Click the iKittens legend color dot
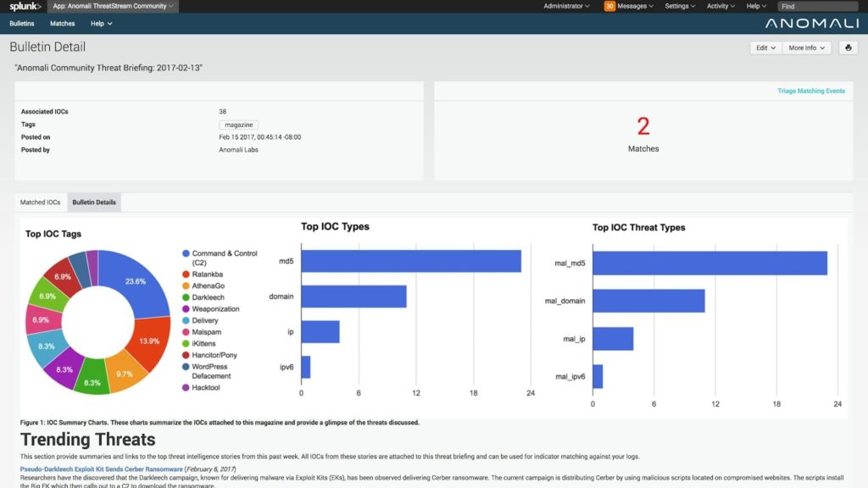This screenshot has width=868, height=488. (x=186, y=344)
